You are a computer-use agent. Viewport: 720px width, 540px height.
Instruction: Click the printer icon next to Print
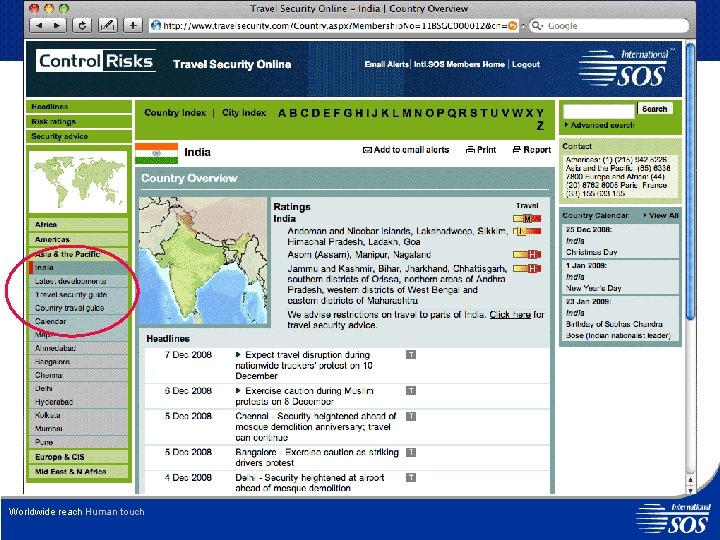tap(470, 150)
